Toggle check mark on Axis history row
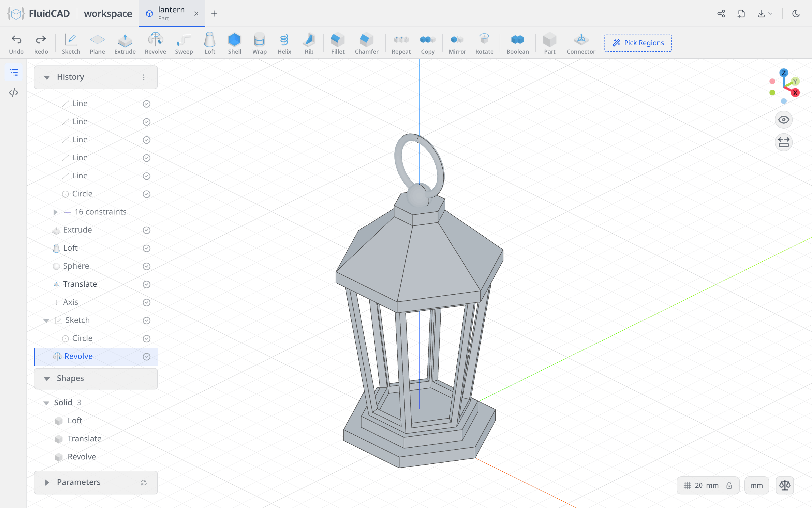The image size is (812, 508). [x=147, y=302]
